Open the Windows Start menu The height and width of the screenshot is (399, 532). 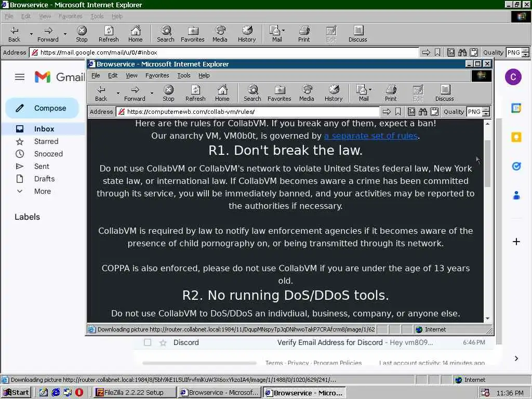pyautogui.click(x=16, y=393)
